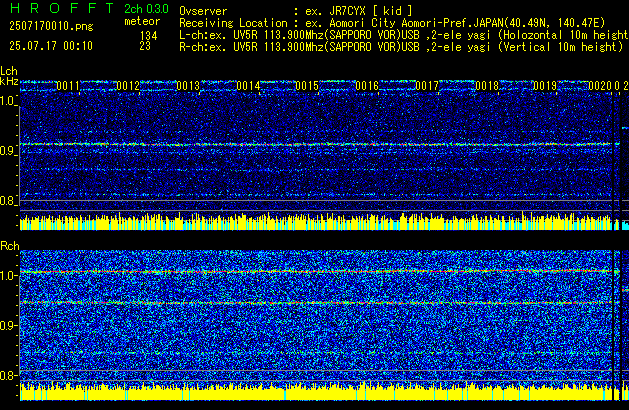Image resolution: width=629 pixels, height=410 pixels.
Task: Select time marker 0013
Action: [x=188, y=86]
